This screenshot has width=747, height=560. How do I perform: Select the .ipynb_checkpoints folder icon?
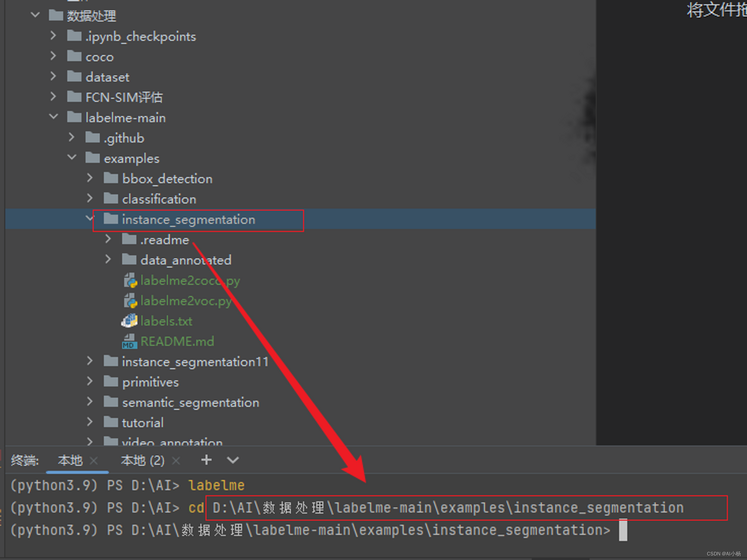coord(74,35)
